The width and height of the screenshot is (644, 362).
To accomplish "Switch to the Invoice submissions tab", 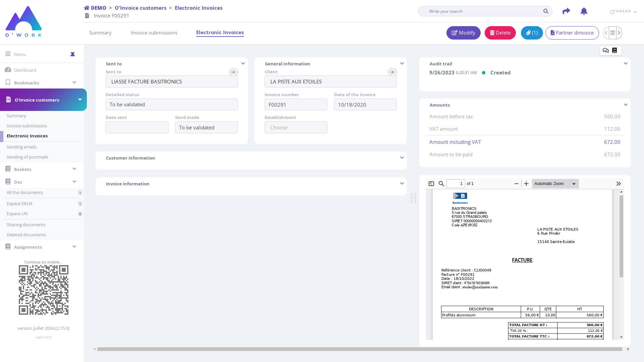I will (154, 33).
